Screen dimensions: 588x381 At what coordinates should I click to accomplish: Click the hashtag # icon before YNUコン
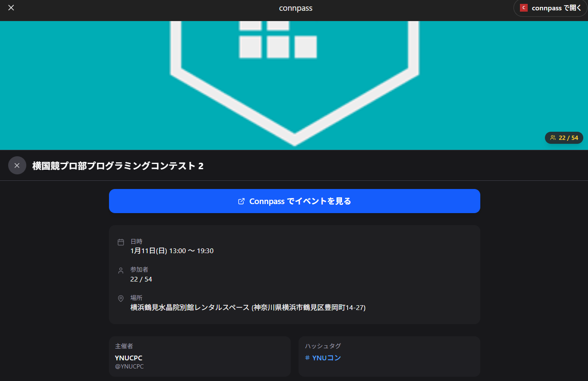click(307, 357)
